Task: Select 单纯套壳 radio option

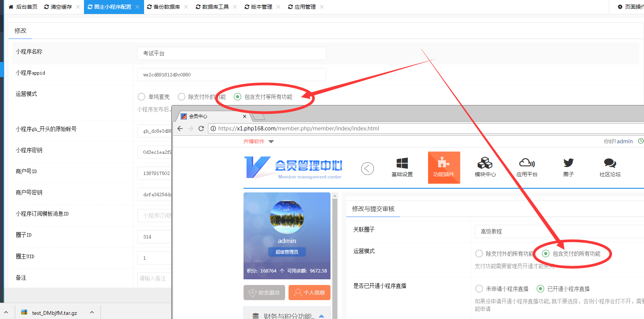Action: (x=141, y=97)
